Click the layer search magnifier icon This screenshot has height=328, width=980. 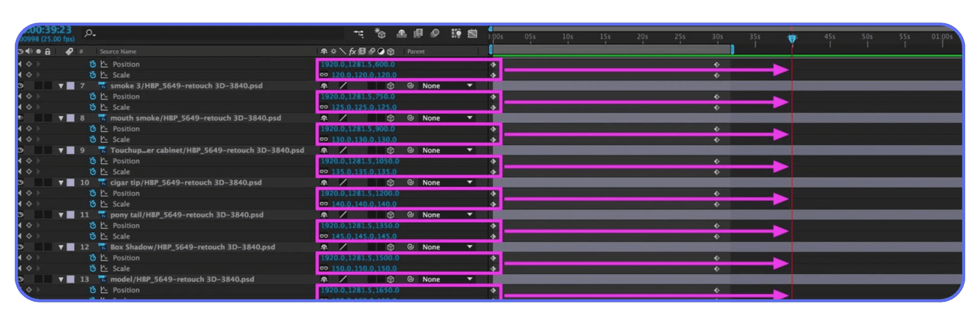tap(90, 33)
